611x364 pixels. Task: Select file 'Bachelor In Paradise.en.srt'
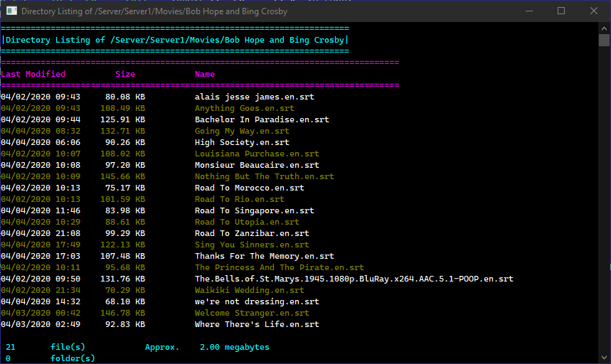262,119
